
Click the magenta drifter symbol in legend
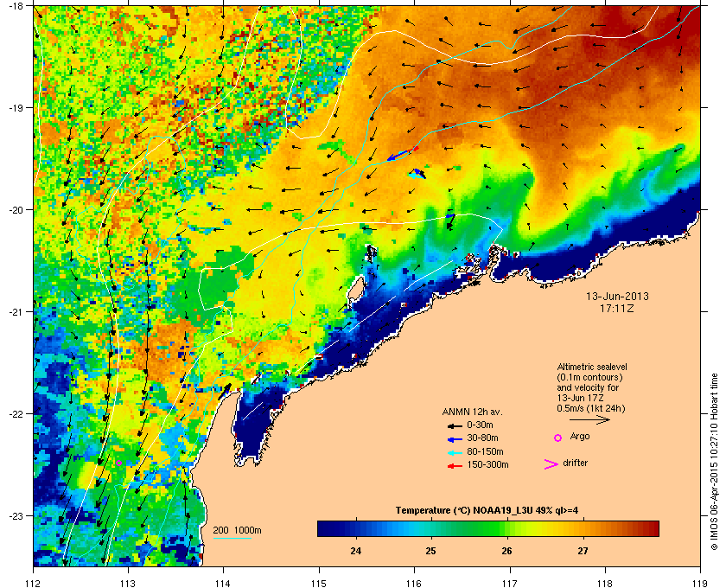pyautogui.click(x=551, y=464)
